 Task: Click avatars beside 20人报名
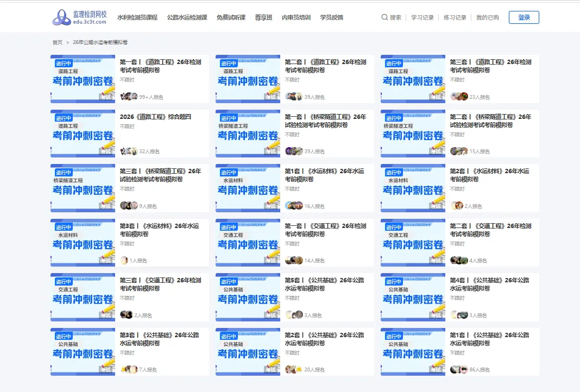(x=294, y=369)
